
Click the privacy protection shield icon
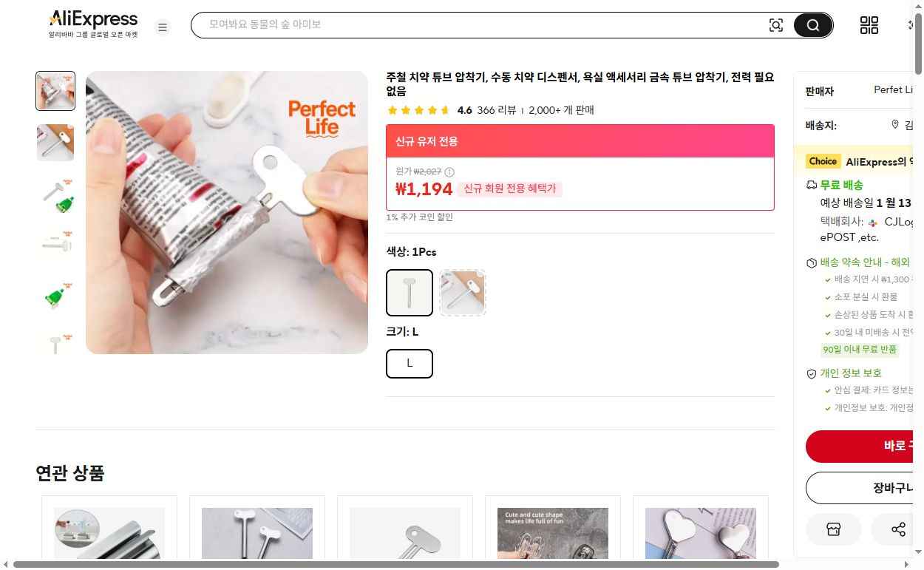[x=811, y=373]
